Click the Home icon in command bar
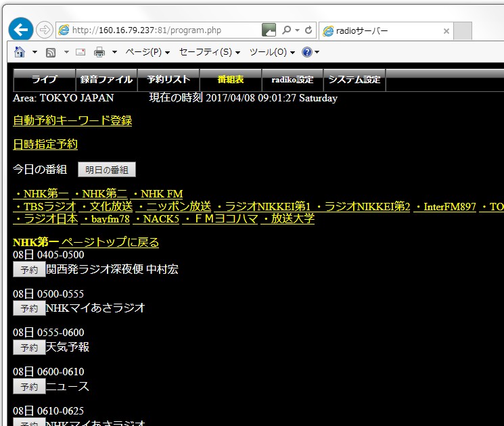 (x=20, y=51)
